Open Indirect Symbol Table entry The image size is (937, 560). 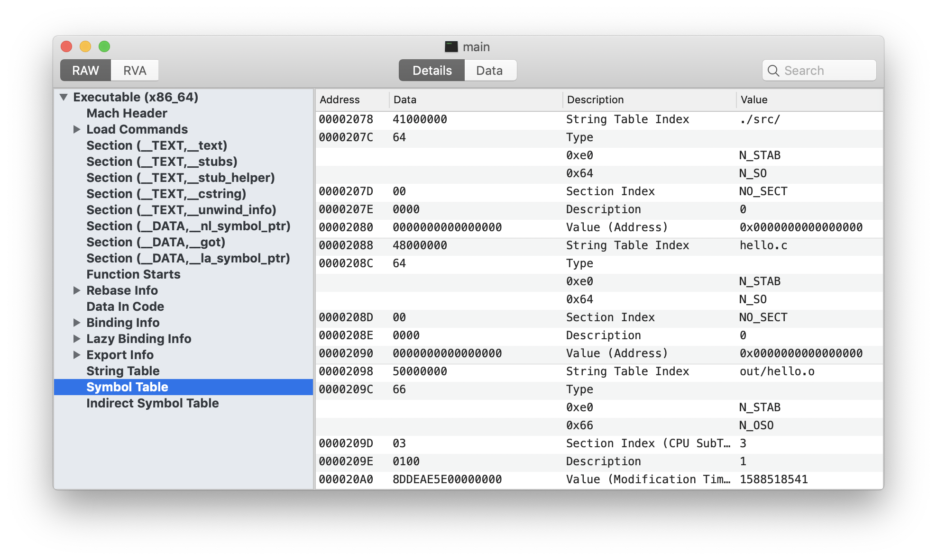(152, 403)
